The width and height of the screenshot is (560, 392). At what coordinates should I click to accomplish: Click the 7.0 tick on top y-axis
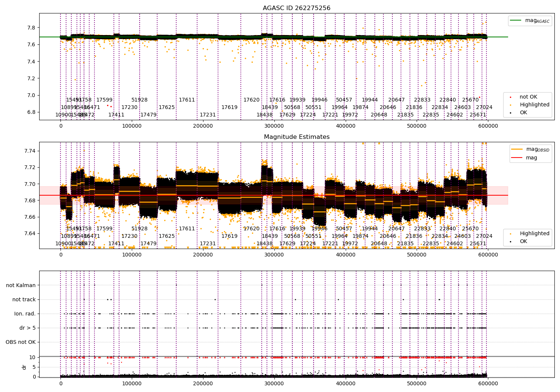coord(31,95)
